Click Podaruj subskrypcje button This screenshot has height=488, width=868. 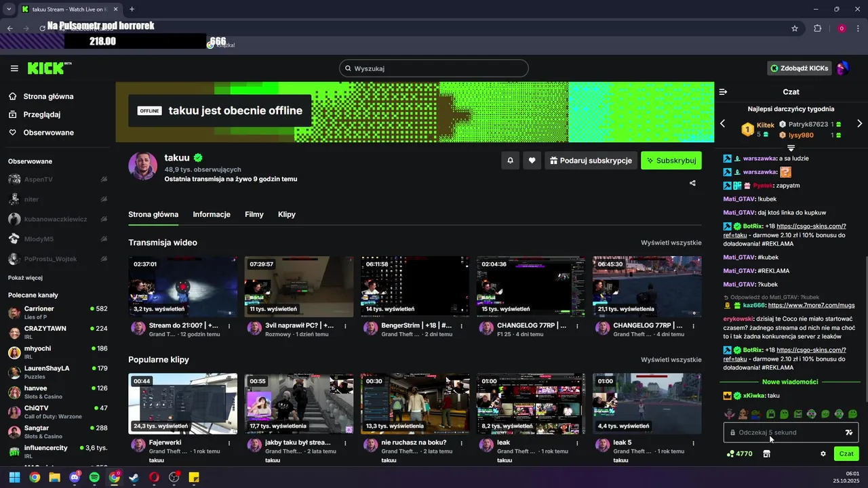pyautogui.click(x=591, y=161)
